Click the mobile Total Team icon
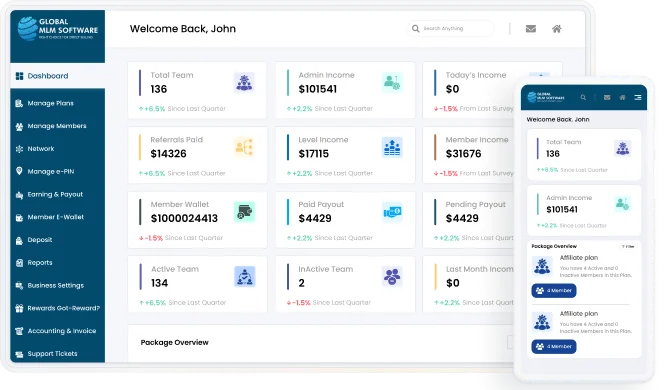This screenshot has height=390, width=667. [623, 148]
